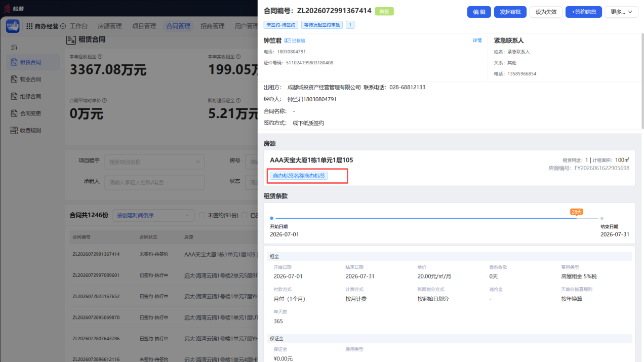Click the lease timeline start date dot

pyautogui.click(x=272, y=218)
